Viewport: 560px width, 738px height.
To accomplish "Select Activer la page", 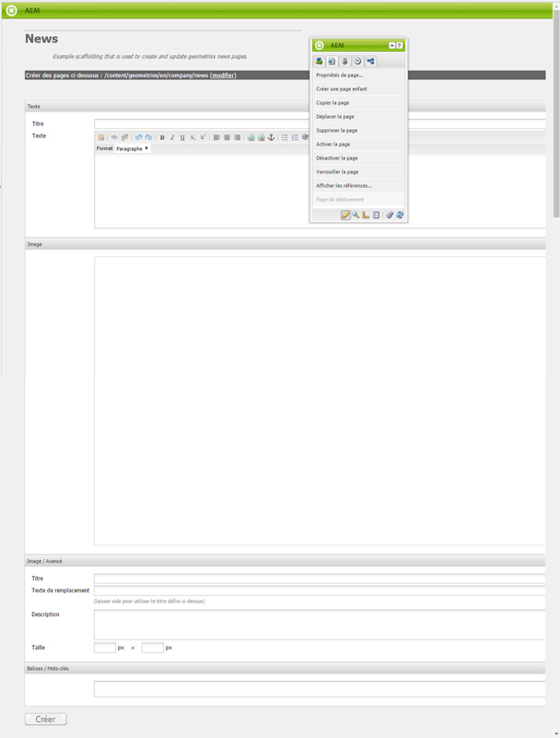I will [358, 145].
